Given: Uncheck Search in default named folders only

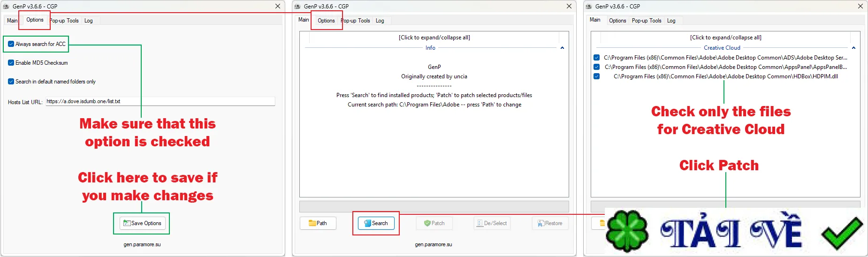Looking at the screenshot, I should 11,82.
